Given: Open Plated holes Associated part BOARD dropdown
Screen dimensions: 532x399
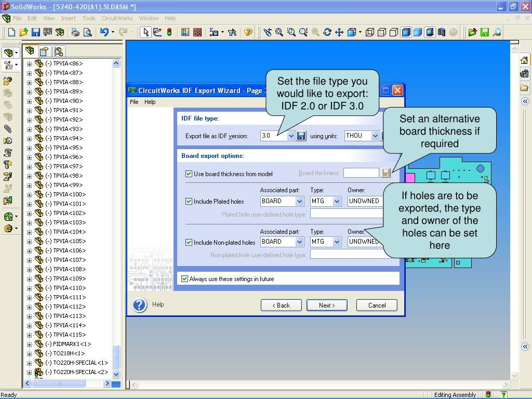Looking at the screenshot, I should 299,201.
